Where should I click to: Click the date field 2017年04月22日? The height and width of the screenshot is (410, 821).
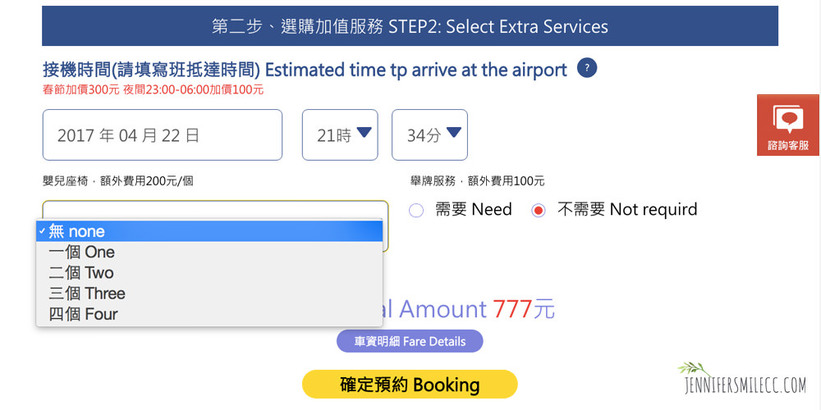tap(162, 135)
